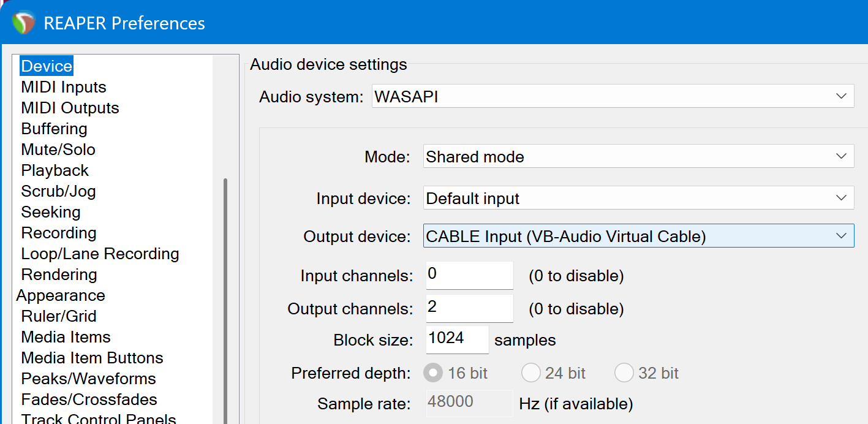
Task: Select MIDI Inputs in preferences tree
Action: (64, 87)
